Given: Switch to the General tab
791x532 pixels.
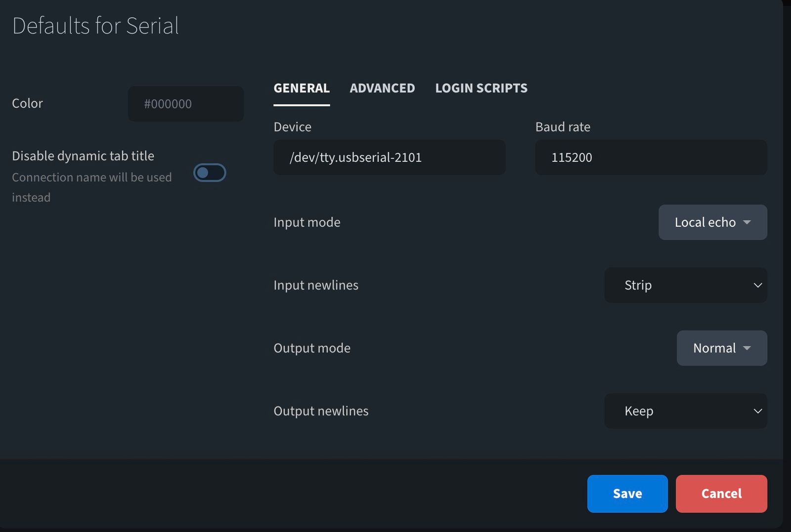Looking at the screenshot, I should 302,88.
